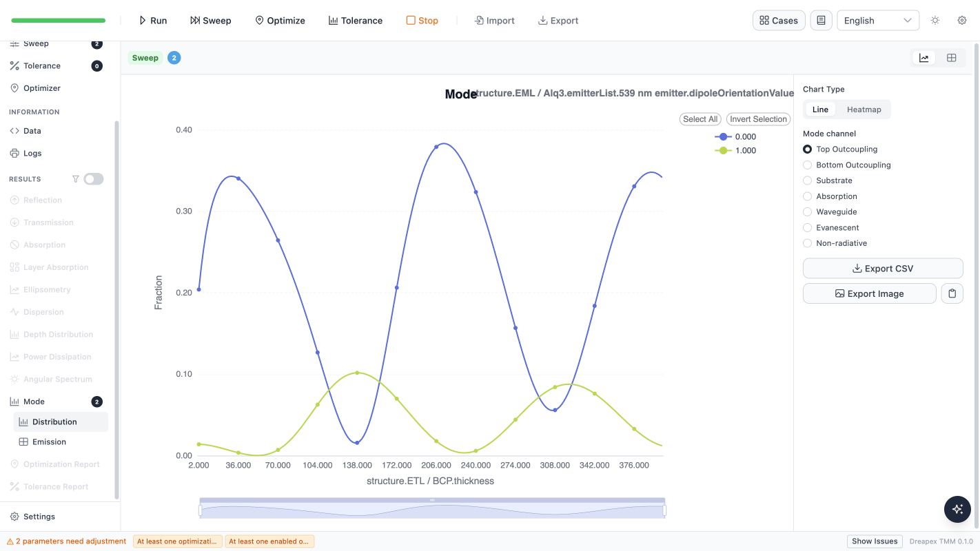Select Waveguide mode channel

click(x=830, y=211)
